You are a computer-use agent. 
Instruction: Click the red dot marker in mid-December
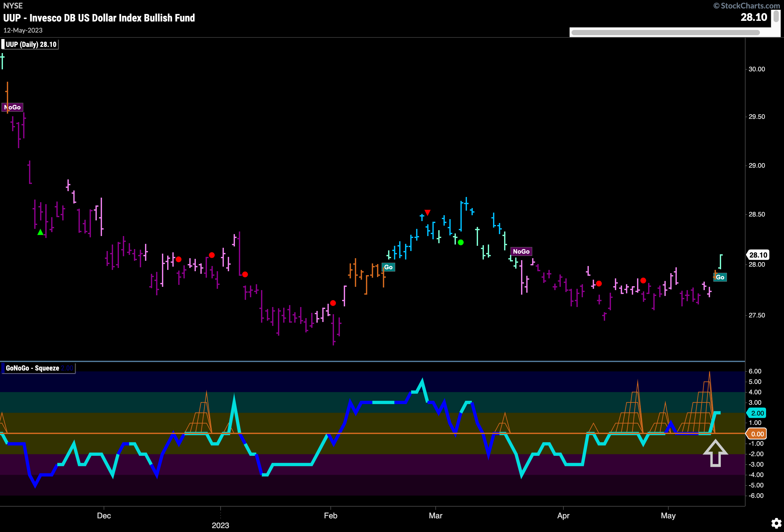point(179,259)
